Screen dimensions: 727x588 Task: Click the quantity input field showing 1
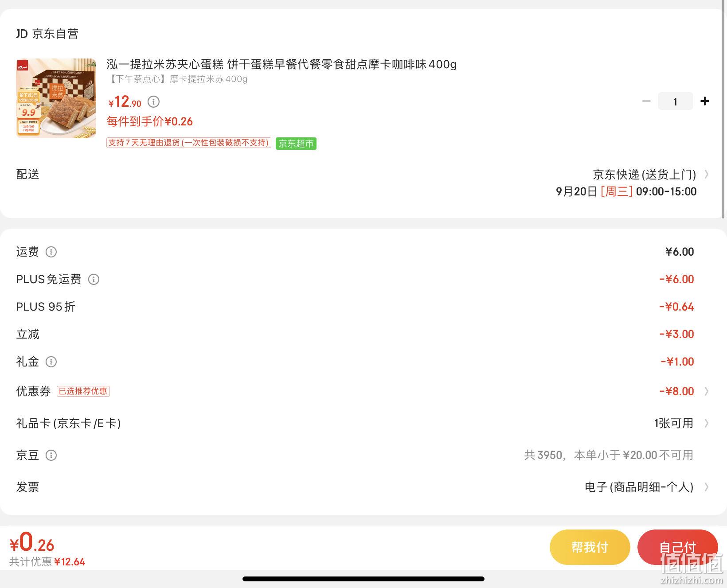tap(675, 101)
